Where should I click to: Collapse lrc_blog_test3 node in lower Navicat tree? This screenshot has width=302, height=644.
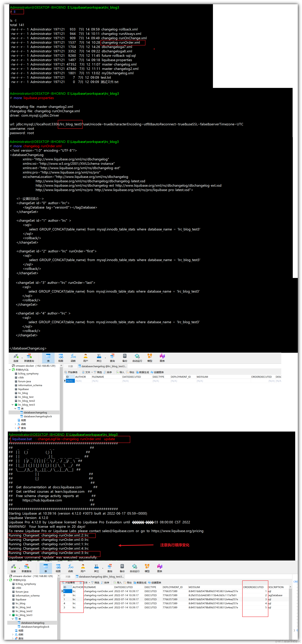click(10, 615)
